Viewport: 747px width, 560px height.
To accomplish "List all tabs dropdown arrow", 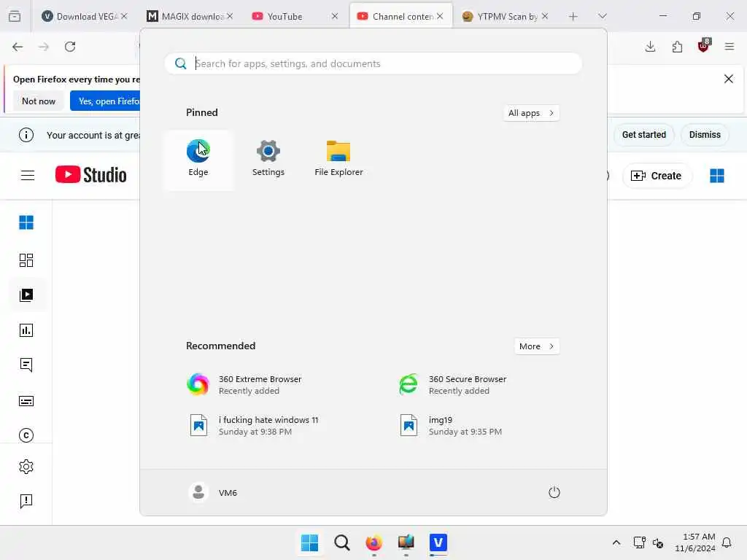I will (x=602, y=16).
